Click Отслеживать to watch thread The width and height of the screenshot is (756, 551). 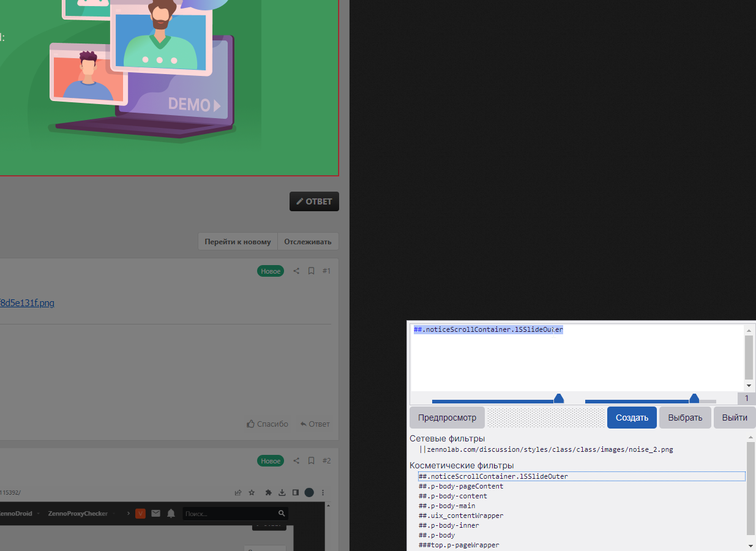pyautogui.click(x=308, y=241)
